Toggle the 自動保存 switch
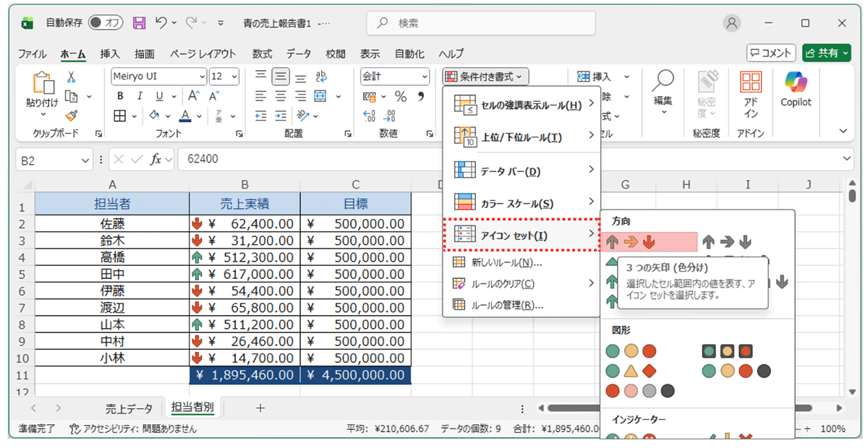 pos(106,23)
